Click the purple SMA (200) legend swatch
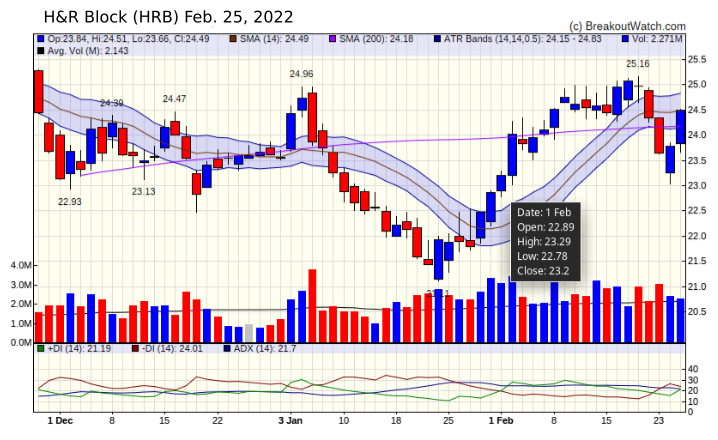The width and height of the screenshot is (718, 440). point(333,39)
